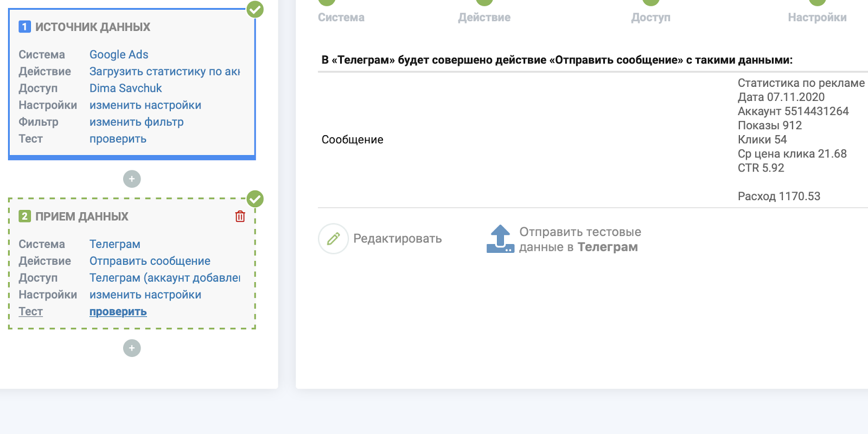This screenshot has height=434, width=868.
Task: Click the Фильтр label in data source block
Action: tap(39, 122)
